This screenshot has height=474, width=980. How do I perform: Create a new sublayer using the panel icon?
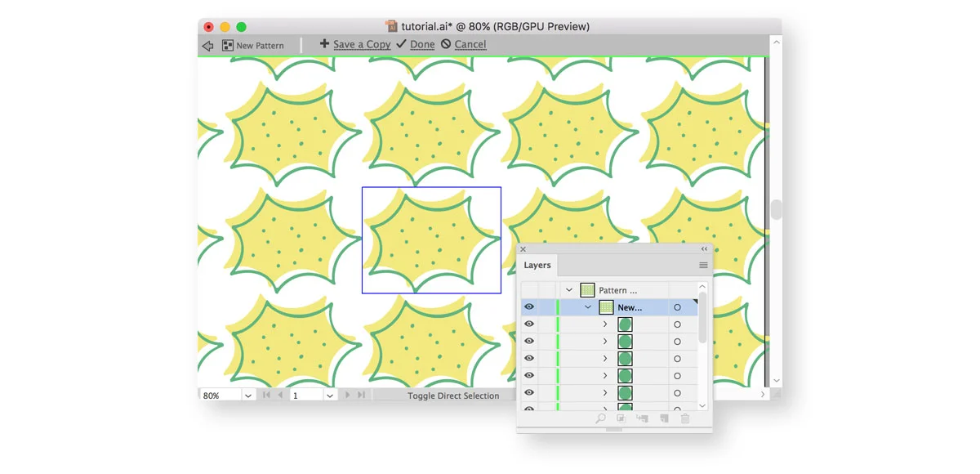point(643,418)
